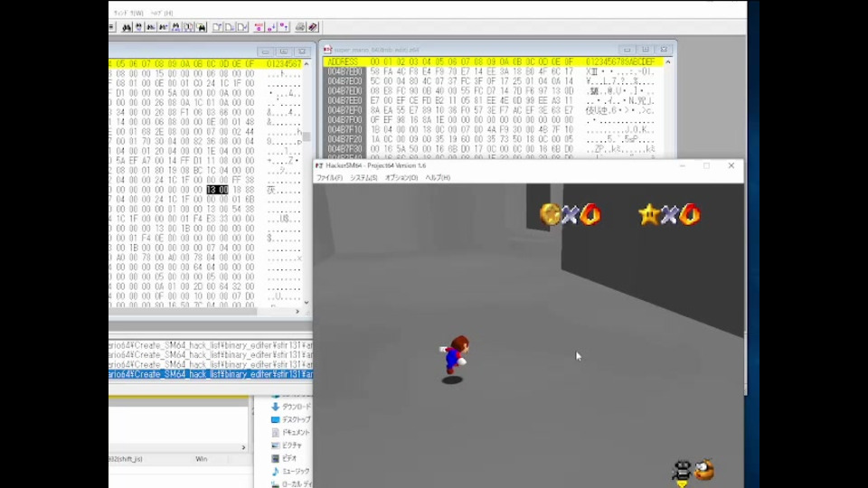This screenshot has width=868, height=488.
Task: Click the binoculars icon with page at group end
Action: point(202,27)
